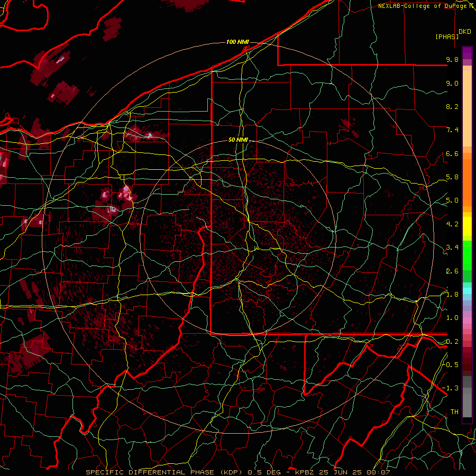Click the 2.6 value on the color scale
This screenshot has height=476, width=476.
[452, 271]
